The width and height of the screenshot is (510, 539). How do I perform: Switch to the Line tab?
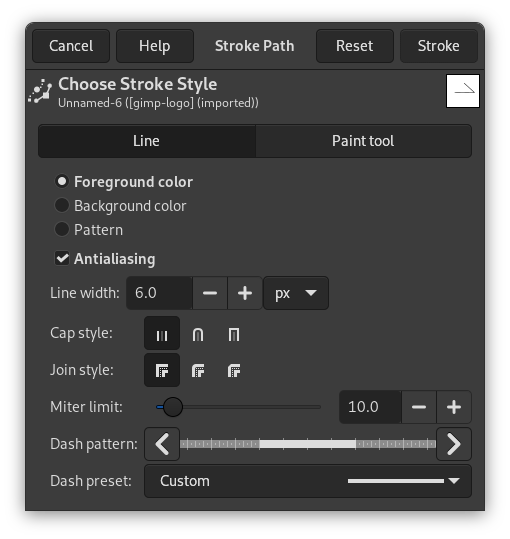(147, 141)
